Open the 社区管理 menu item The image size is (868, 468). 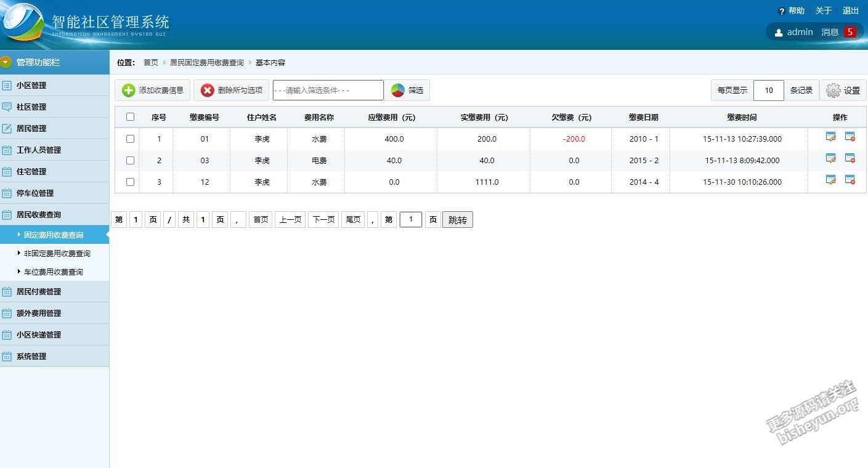pos(54,107)
